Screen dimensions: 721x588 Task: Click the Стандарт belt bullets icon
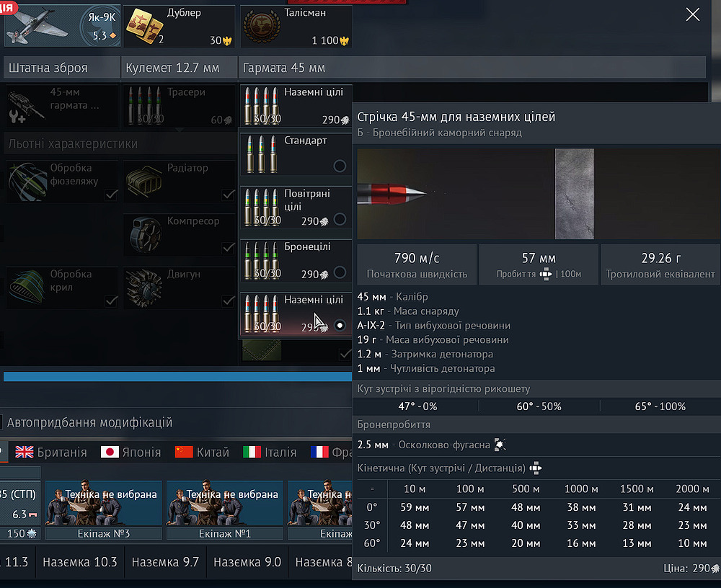[x=261, y=154]
